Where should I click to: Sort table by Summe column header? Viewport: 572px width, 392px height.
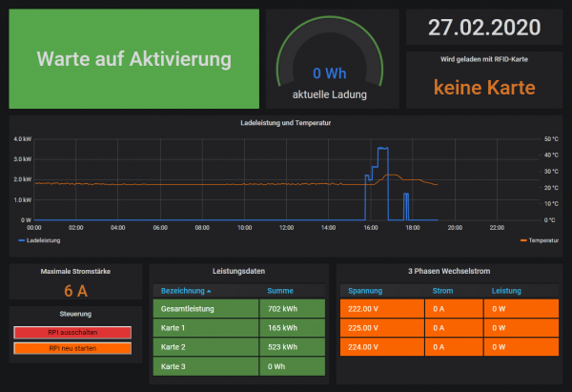coord(280,290)
